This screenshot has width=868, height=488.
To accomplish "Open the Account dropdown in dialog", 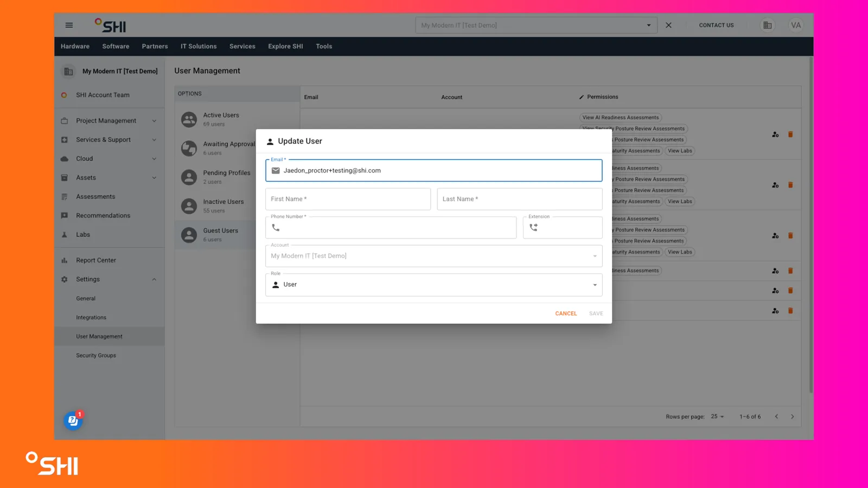I will click(433, 256).
